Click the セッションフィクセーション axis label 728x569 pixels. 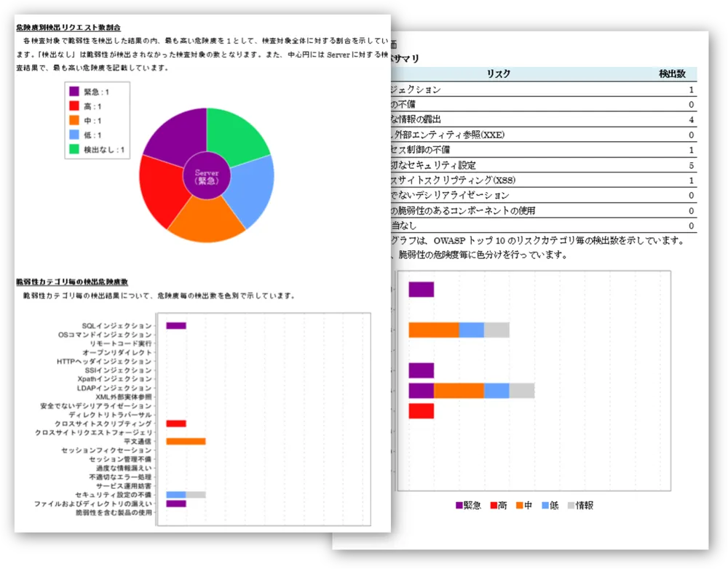click(x=106, y=450)
